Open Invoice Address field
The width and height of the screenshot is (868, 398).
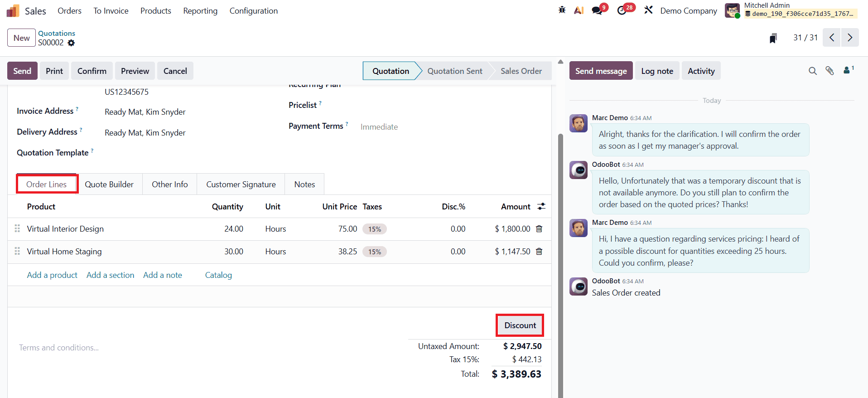coord(145,112)
